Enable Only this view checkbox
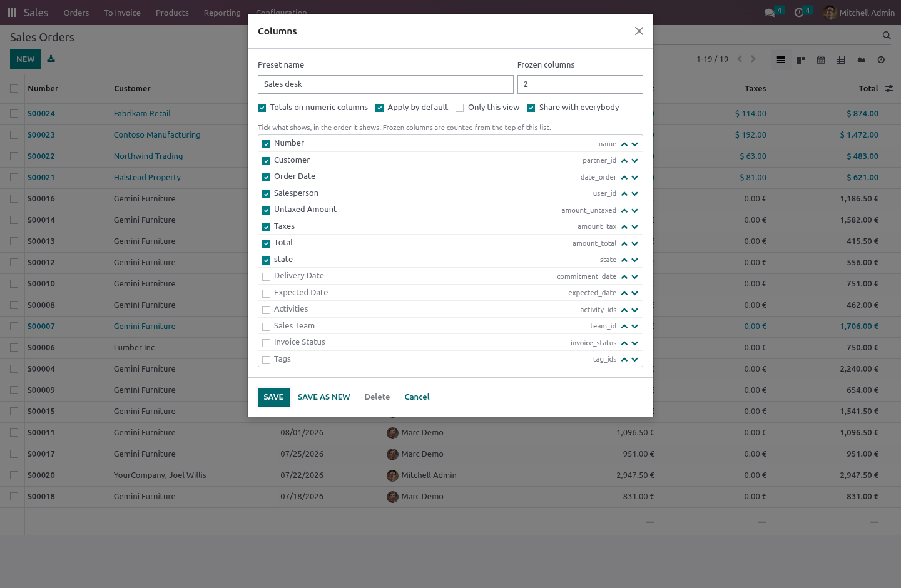 [460, 108]
